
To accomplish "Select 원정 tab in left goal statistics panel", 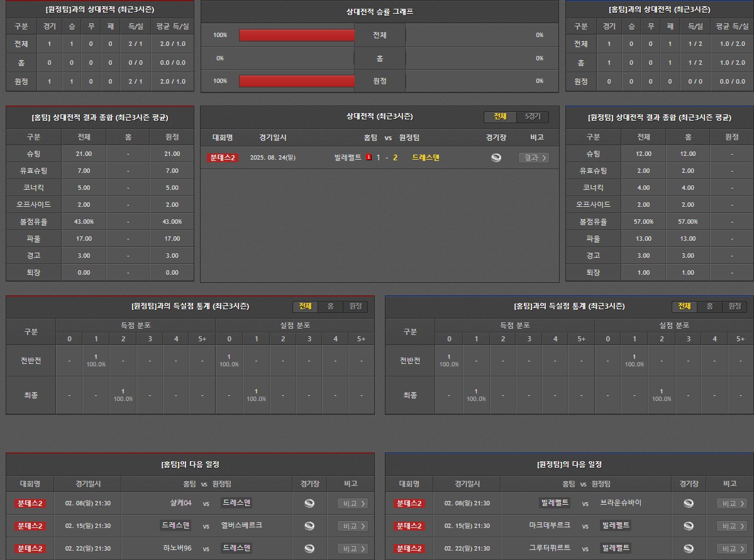I will [355, 307].
